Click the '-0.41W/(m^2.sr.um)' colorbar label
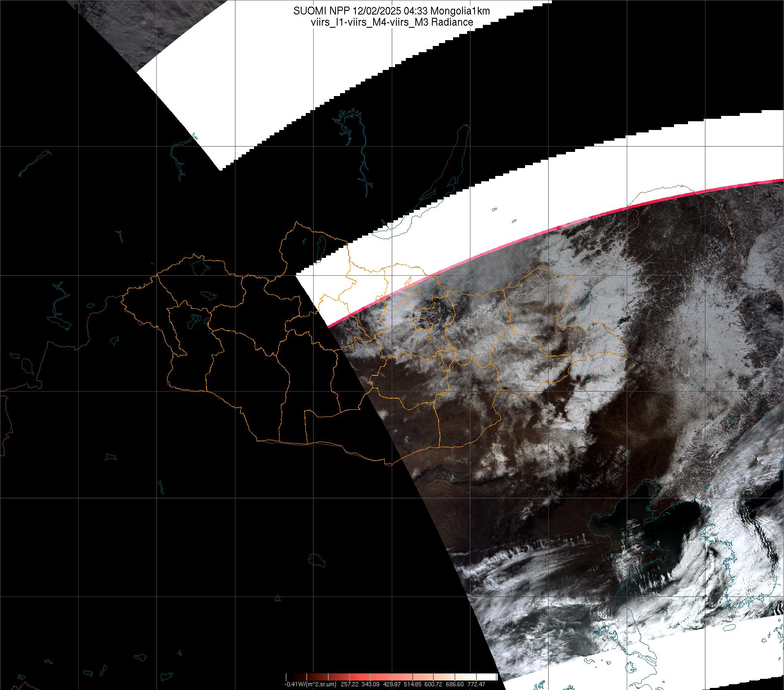Screen dimensions: 784x690 [x=310, y=685]
